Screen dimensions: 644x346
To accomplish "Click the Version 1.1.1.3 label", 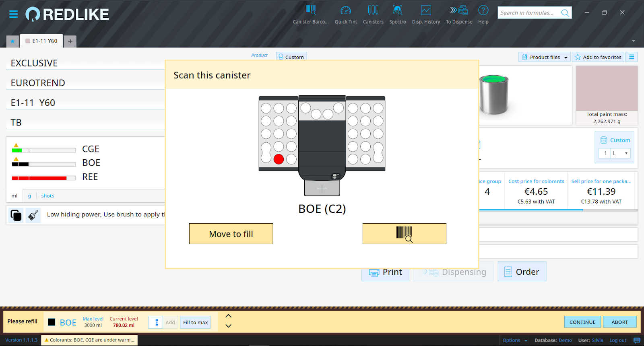I will (x=21, y=340).
